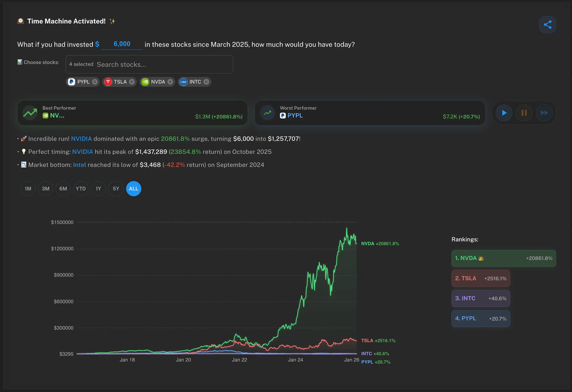Remove INTC chip from selected stocks
This screenshot has width=572, height=392.
(x=206, y=82)
